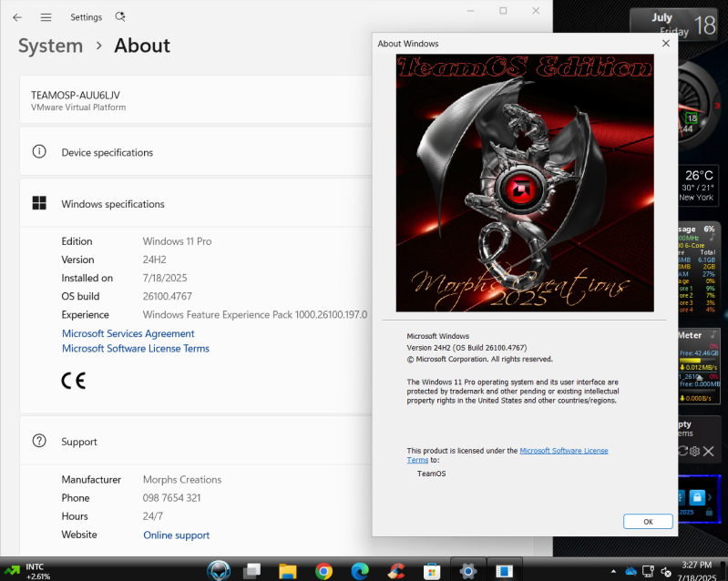Select the Installed on date 7/18/2025
728x581 pixels.
coord(165,278)
